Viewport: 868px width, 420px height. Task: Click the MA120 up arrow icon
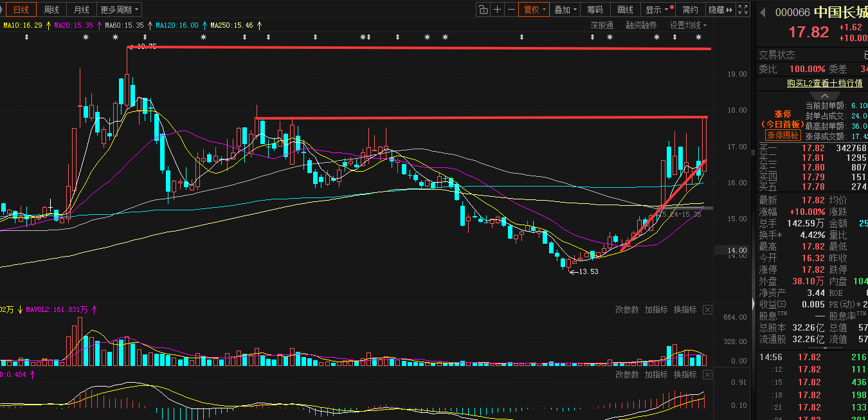point(204,26)
